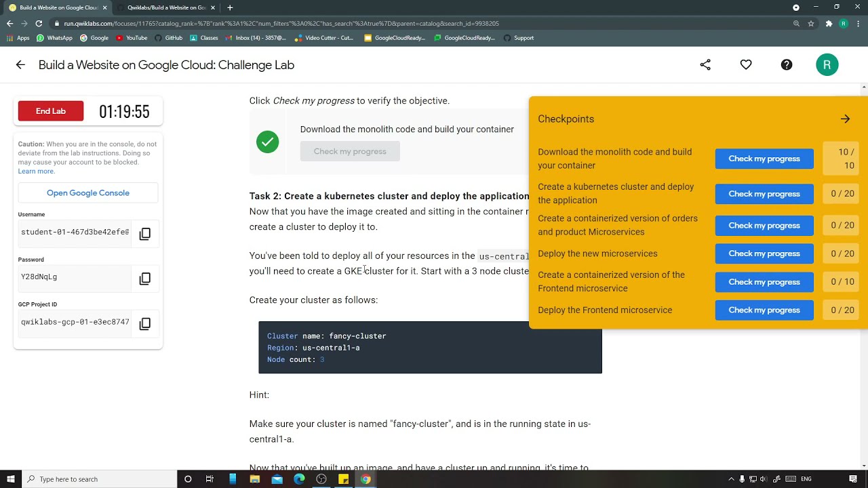
Task: Click the Windows search box
Action: 99,479
